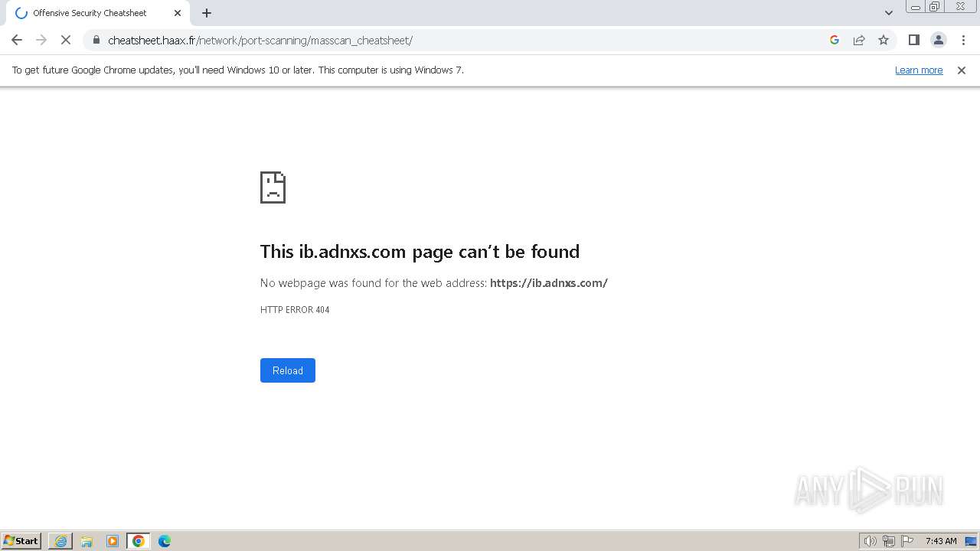Screen dimensions: 980x551
Task: Open the Chrome three-dot menu
Action: (963, 40)
